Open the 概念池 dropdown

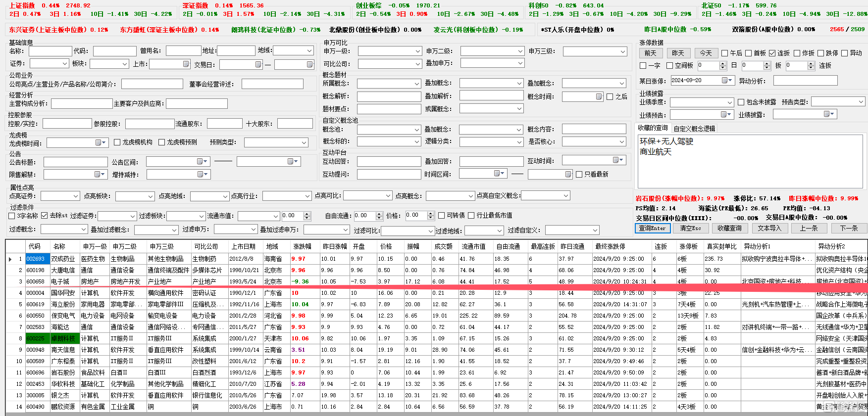[417, 130]
